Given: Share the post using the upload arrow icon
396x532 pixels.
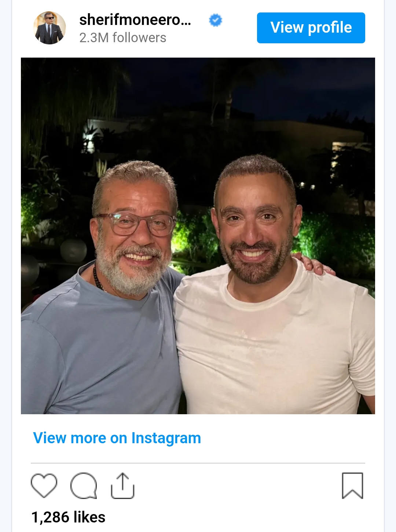Looking at the screenshot, I should [123, 485].
